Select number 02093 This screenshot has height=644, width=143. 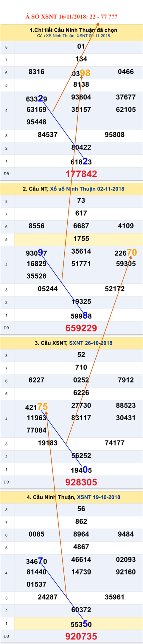[x=126, y=560]
